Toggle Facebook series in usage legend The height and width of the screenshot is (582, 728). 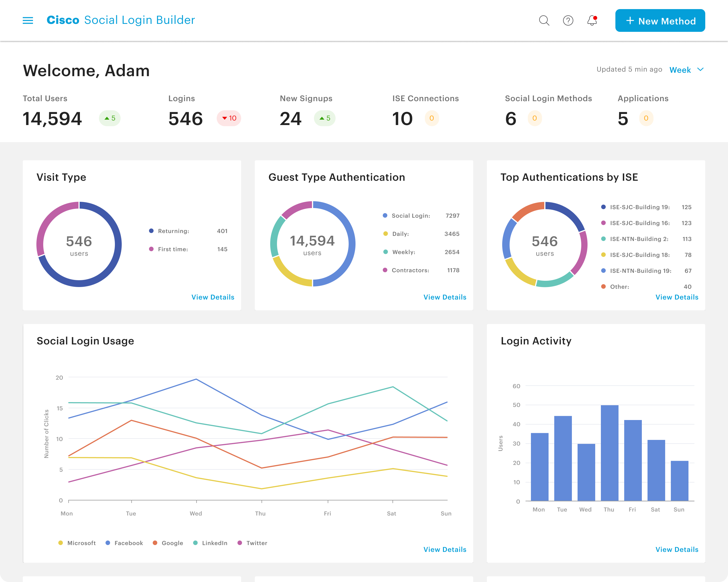coord(124,543)
